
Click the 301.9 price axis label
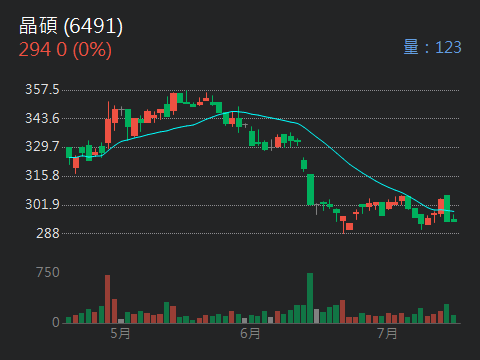tap(42, 204)
